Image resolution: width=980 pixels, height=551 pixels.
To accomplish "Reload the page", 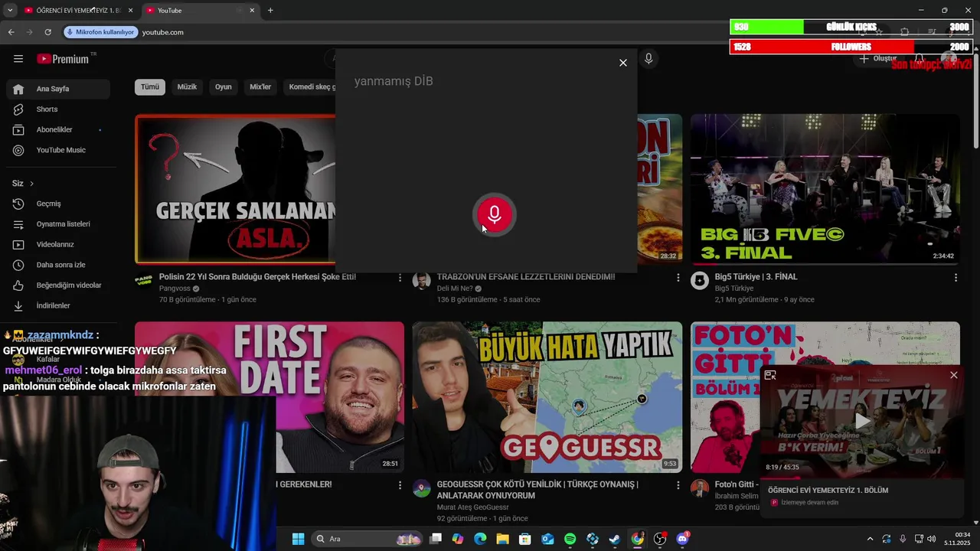I will 47,32.
